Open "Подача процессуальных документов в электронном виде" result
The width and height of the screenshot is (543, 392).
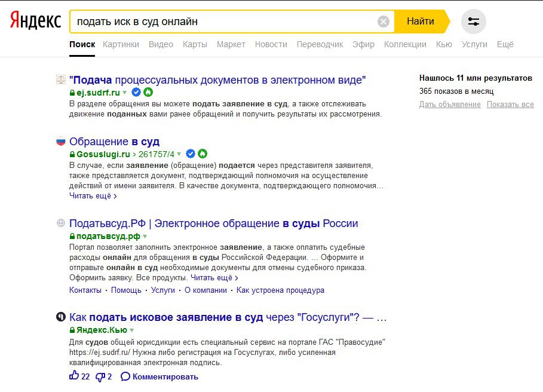pyautogui.click(x=217, y=80)
